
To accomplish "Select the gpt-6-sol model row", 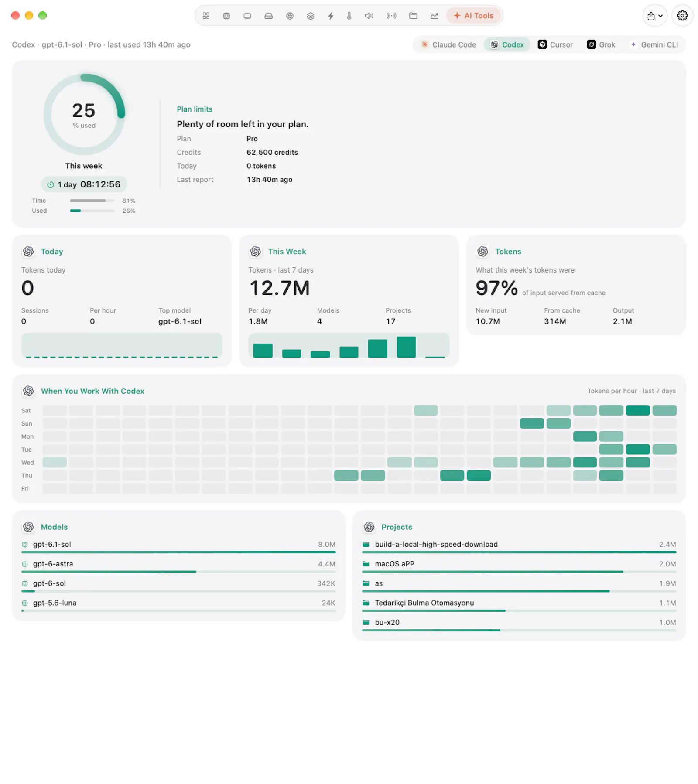I will pos(178,586).
